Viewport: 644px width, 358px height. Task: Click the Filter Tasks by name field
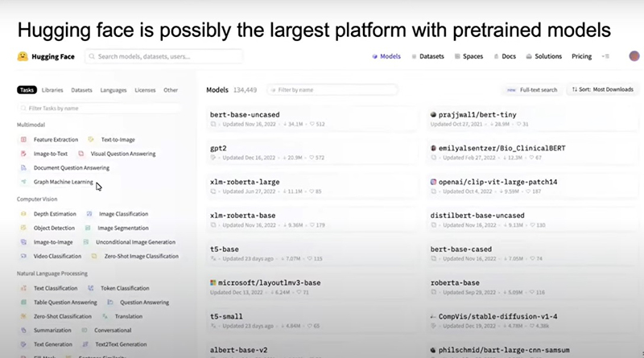[x=101, y=108]
